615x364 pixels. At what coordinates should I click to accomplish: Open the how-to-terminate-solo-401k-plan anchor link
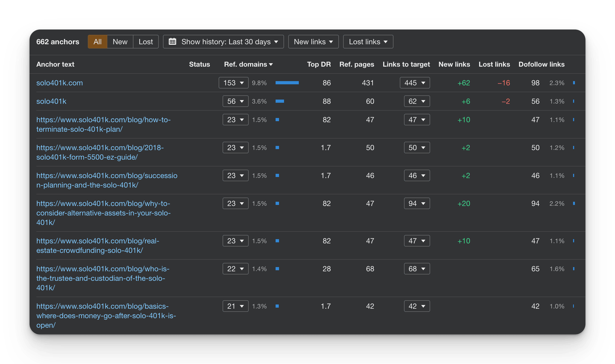104,124
